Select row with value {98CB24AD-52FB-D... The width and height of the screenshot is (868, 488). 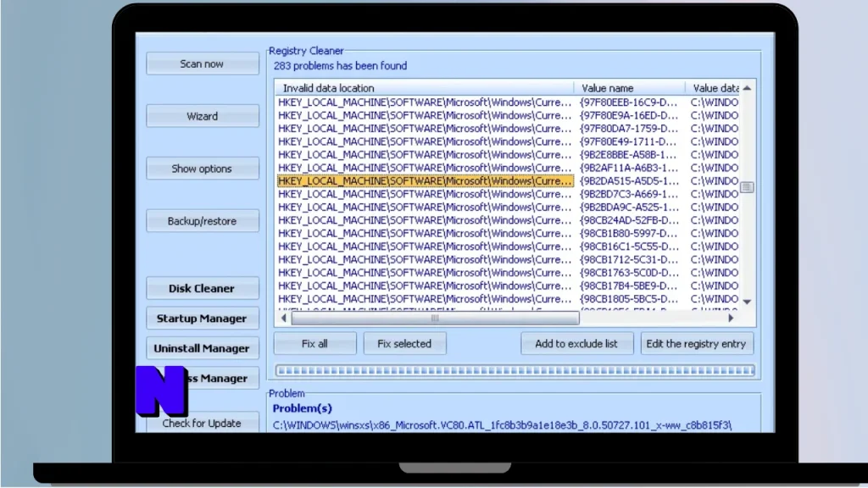(x=508, y=220)
